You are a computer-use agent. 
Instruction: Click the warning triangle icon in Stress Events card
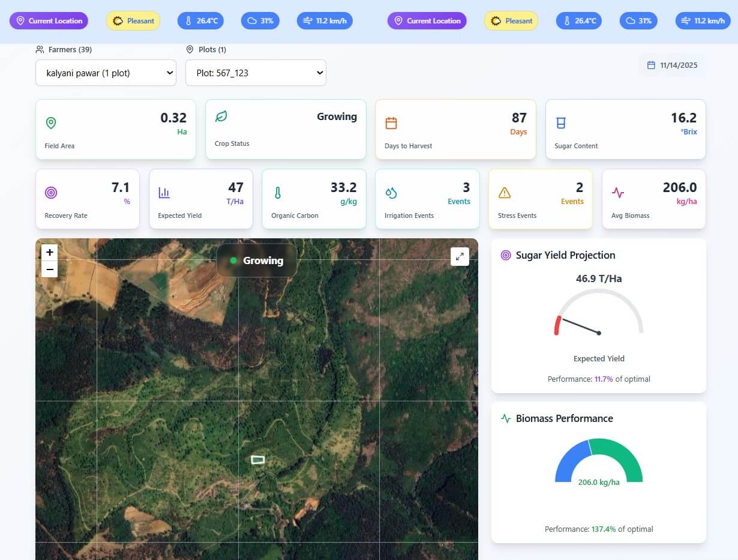505,193
